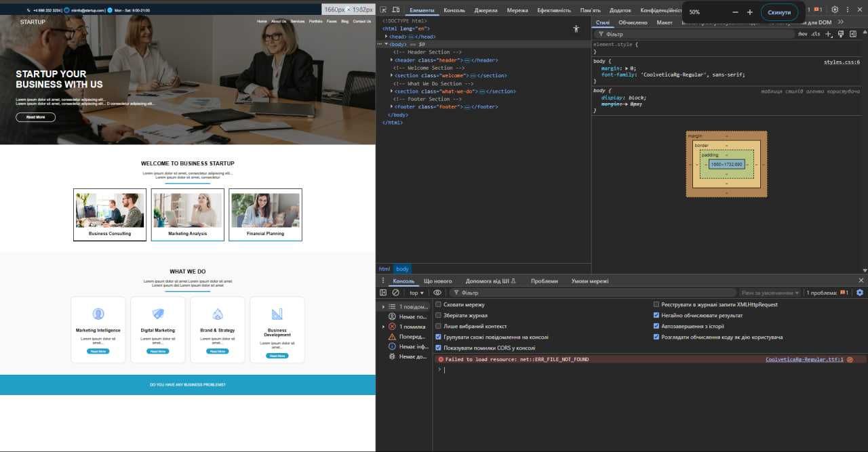Expand the header class="header" node
The height and width of the screenshot is (452, 868).
point(392,60)
